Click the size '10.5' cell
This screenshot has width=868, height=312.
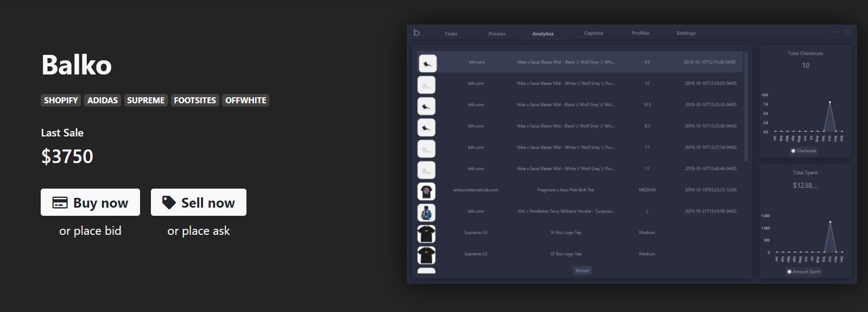(647, 104)
